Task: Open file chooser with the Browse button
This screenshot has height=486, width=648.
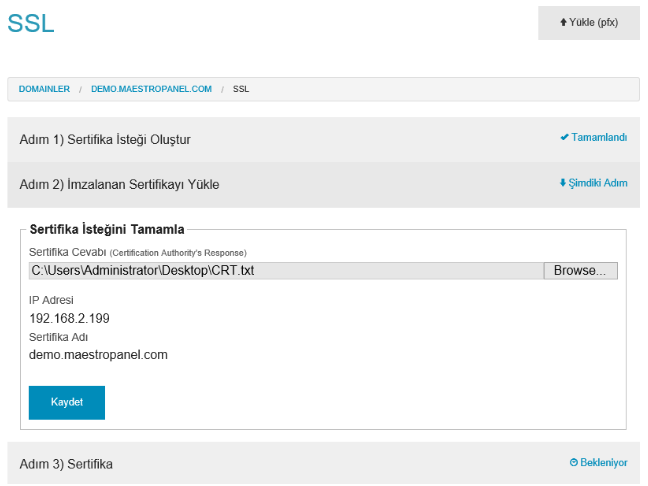Action: pos(580,271)
